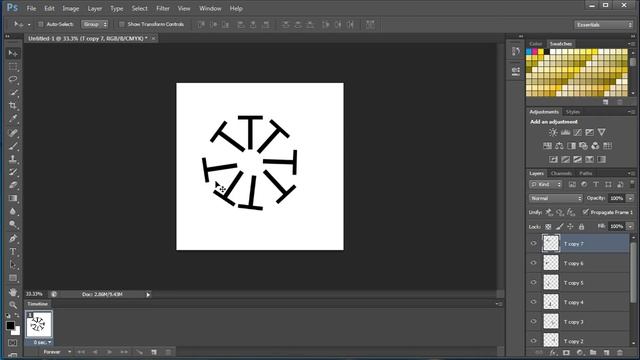Select the Eraser tool
The height and width of the screenshot is (360, 640).
pyautogui.click(x=13, y=185)
